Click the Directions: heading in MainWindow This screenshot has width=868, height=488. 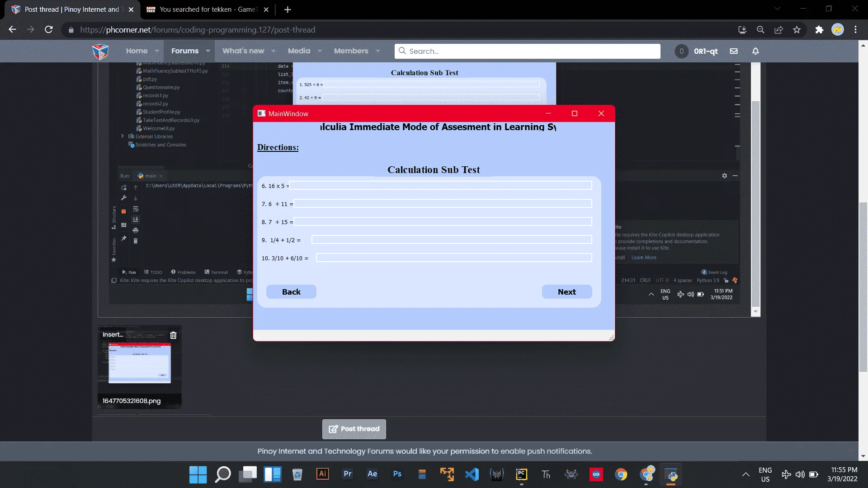[278, 147]
